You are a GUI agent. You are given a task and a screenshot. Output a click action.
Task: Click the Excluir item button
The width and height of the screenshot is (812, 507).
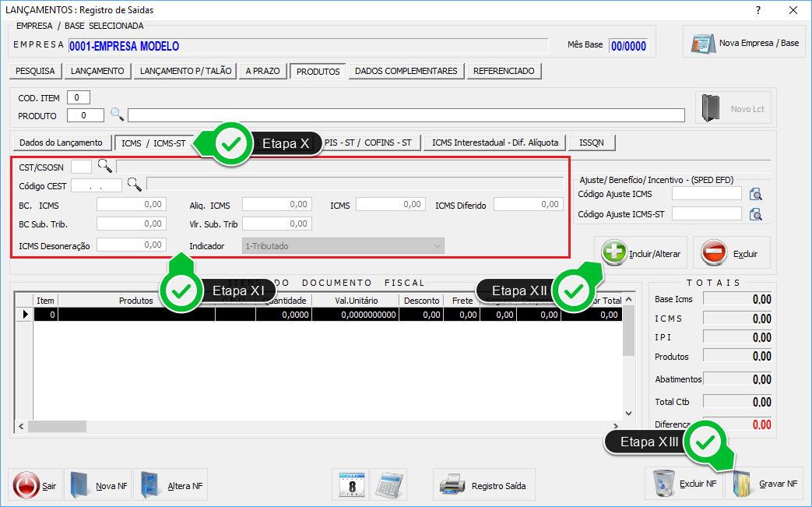pyautogui.click(x=731, y=254)
